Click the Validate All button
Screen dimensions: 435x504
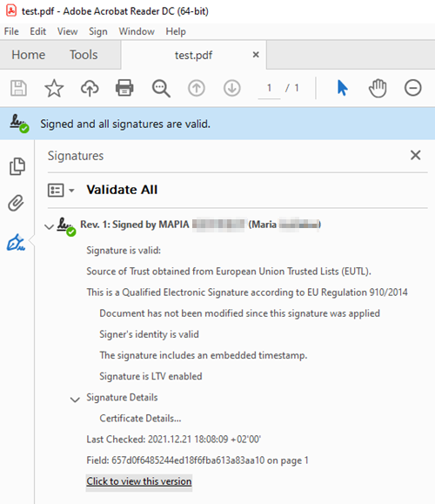(x=122, y=190)
